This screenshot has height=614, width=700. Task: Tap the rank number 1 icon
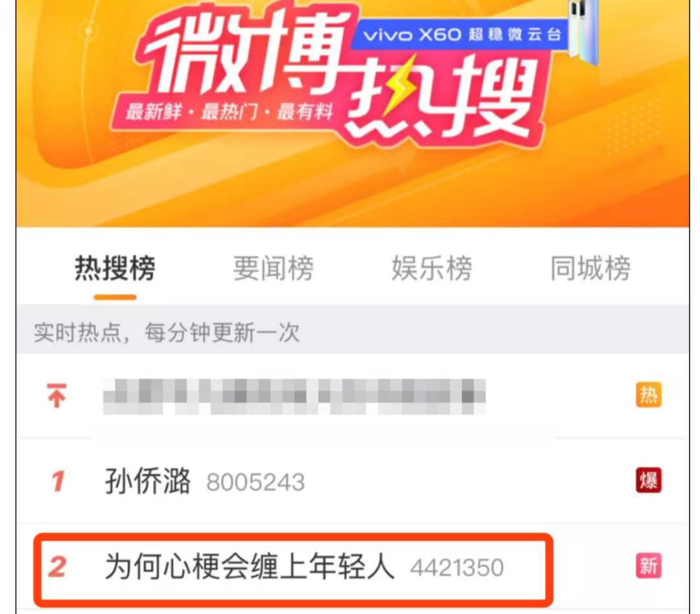58,481
